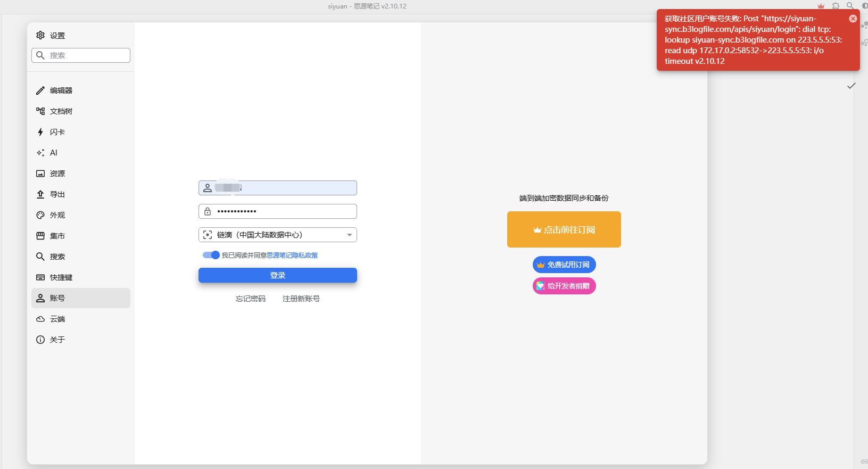Screen dimensions: 868x469
Task: Open the 闪卡 section with lightning icon
Action: point(81,132)
